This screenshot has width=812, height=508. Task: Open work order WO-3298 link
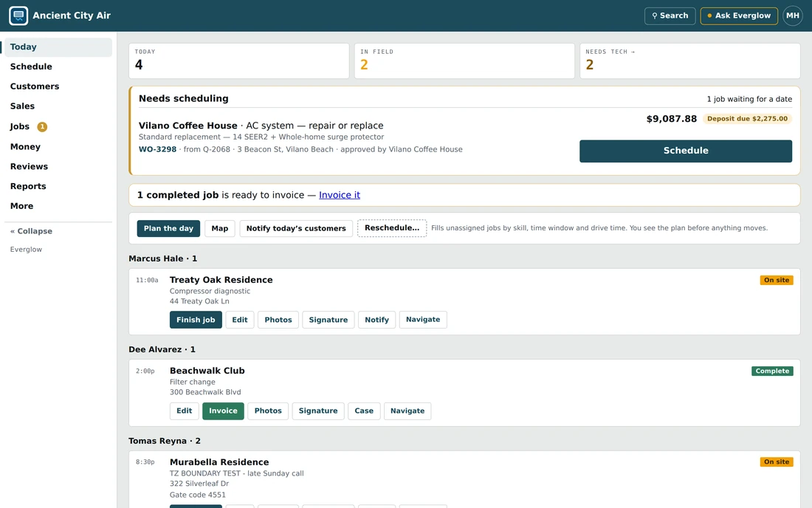(x=157, y=149)
